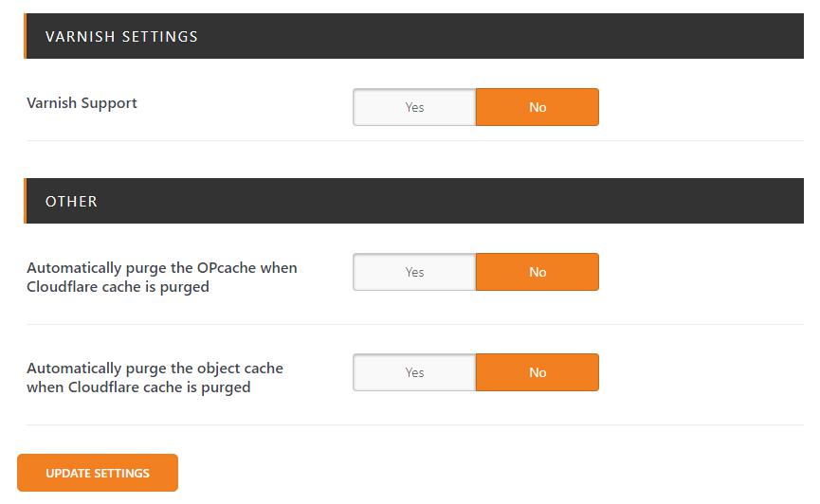Turn on automatic object cache purge

click(x=414, y=372)
